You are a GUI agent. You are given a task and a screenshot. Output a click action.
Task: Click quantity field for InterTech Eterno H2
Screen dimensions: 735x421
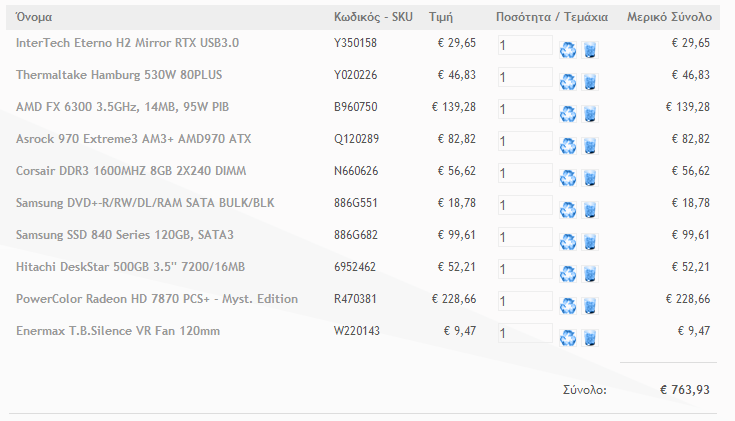point(525,45)
